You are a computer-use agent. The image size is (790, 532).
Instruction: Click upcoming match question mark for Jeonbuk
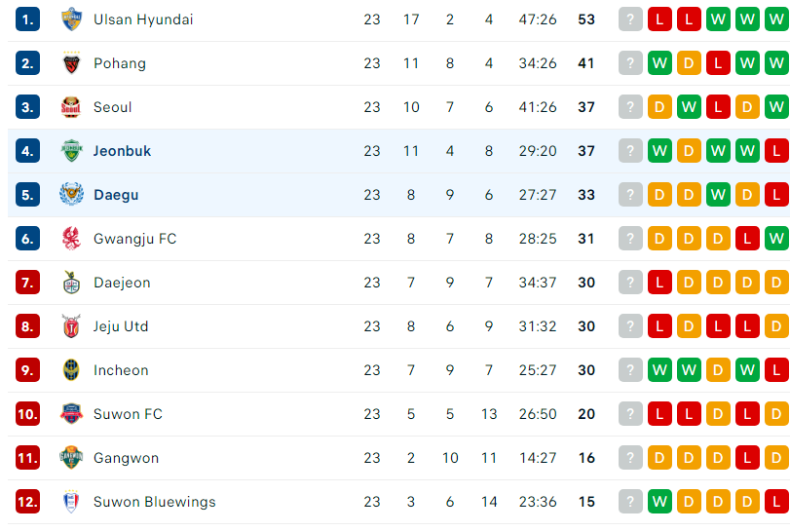point(630,151)
